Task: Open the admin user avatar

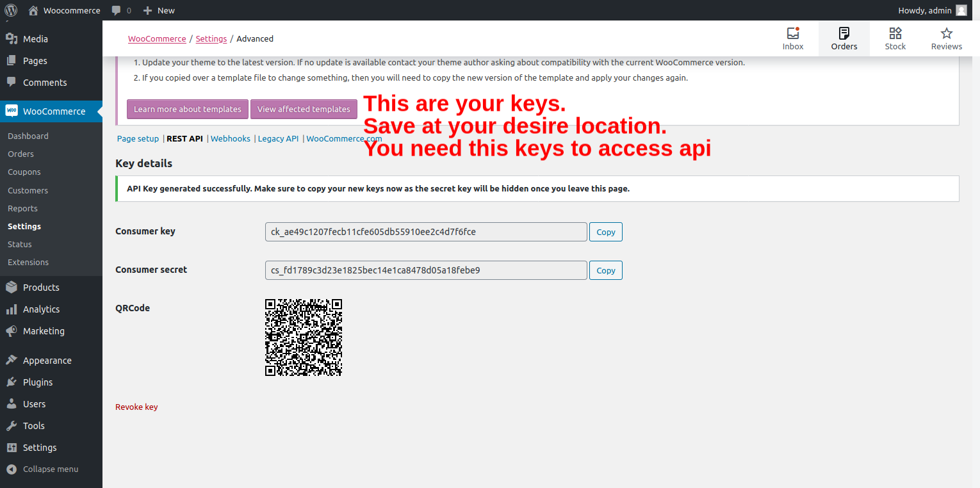Action: coord(961,10)
